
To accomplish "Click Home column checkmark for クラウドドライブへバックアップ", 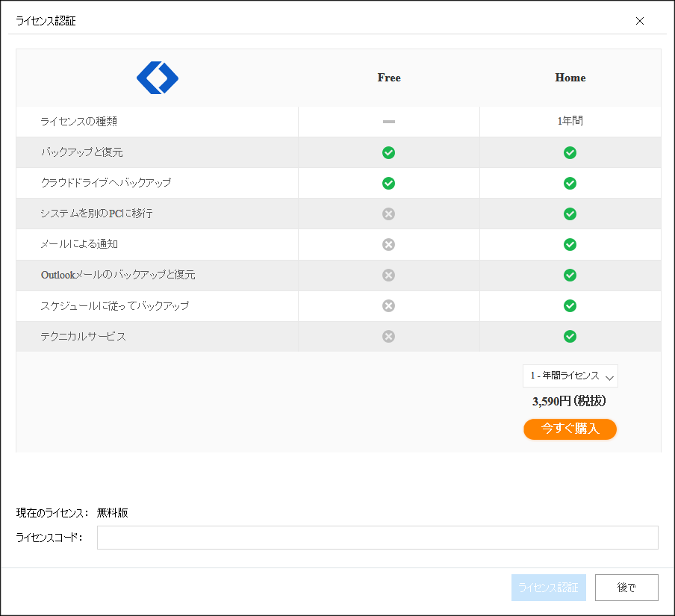I will 570,183.
